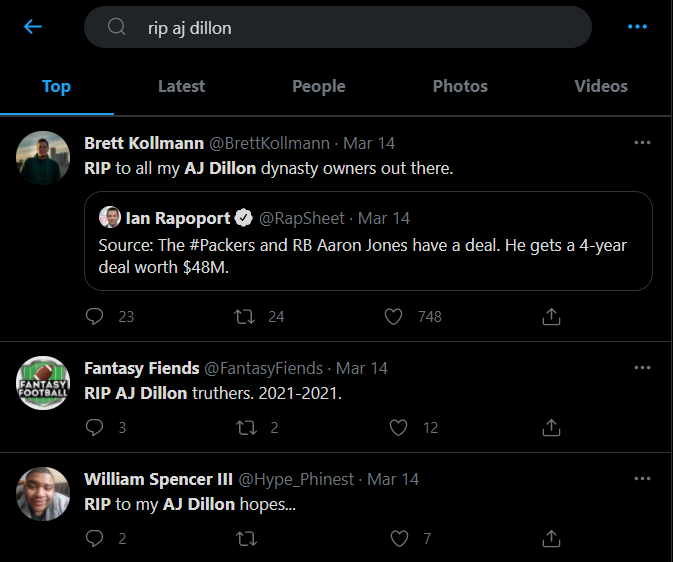Share William Spencer III's tweet

pos(550,538)
